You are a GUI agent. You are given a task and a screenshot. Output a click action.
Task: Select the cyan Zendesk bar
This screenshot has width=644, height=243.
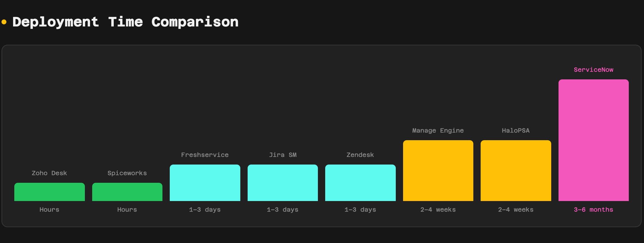click(x=360, y=183)
